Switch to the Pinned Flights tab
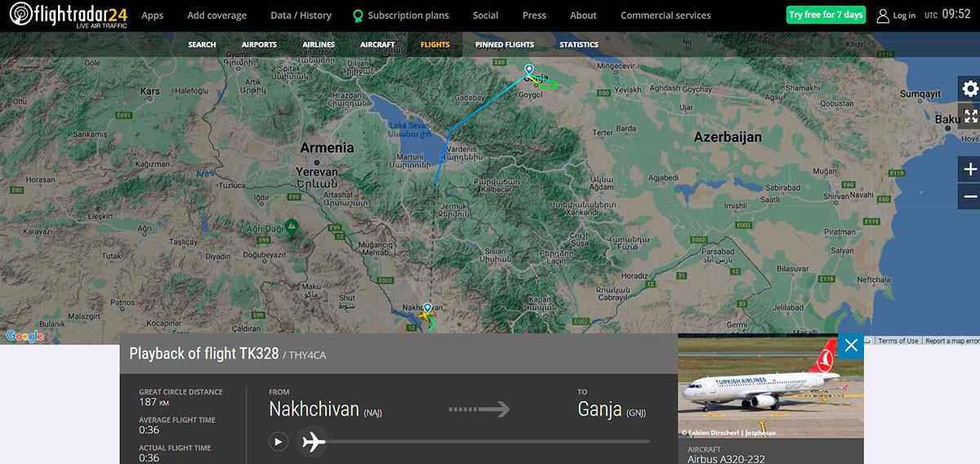Image resolution: width=980 pixels, height=464 pixels. [x=505, y=45]
